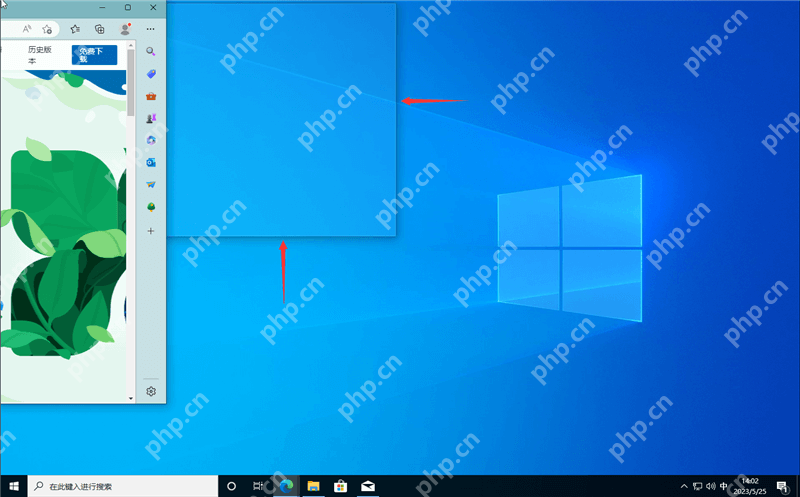Open the tree icon in Edge sidebar
Screen dimensions: 800x497
(151, 207)
